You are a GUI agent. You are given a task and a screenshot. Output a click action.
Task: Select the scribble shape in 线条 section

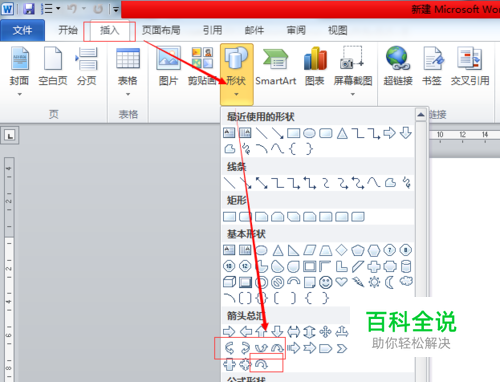406,183
